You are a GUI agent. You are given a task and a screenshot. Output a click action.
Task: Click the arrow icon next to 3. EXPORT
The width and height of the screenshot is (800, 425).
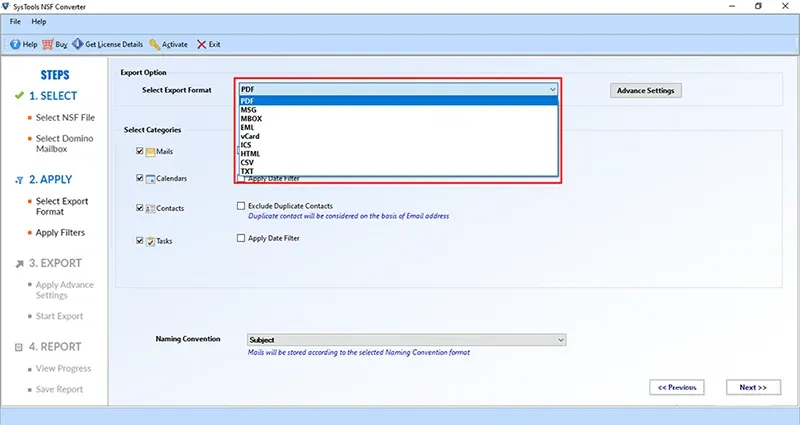pyautogui.click(x=19, y=264)
